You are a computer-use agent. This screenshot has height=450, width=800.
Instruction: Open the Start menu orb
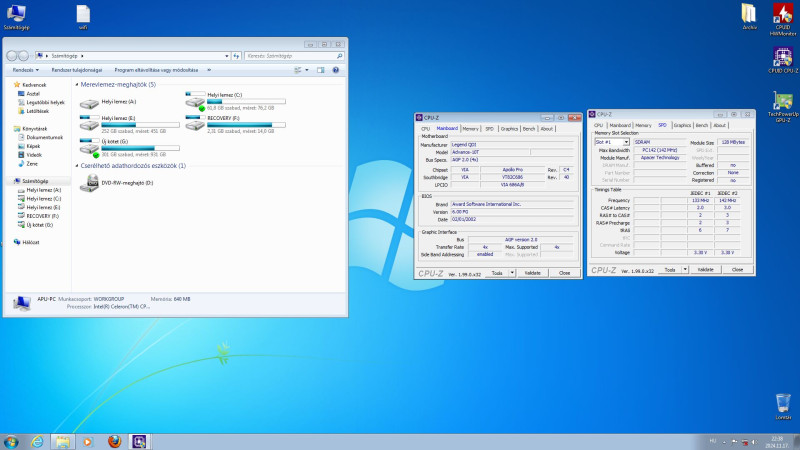coord(11,441)
